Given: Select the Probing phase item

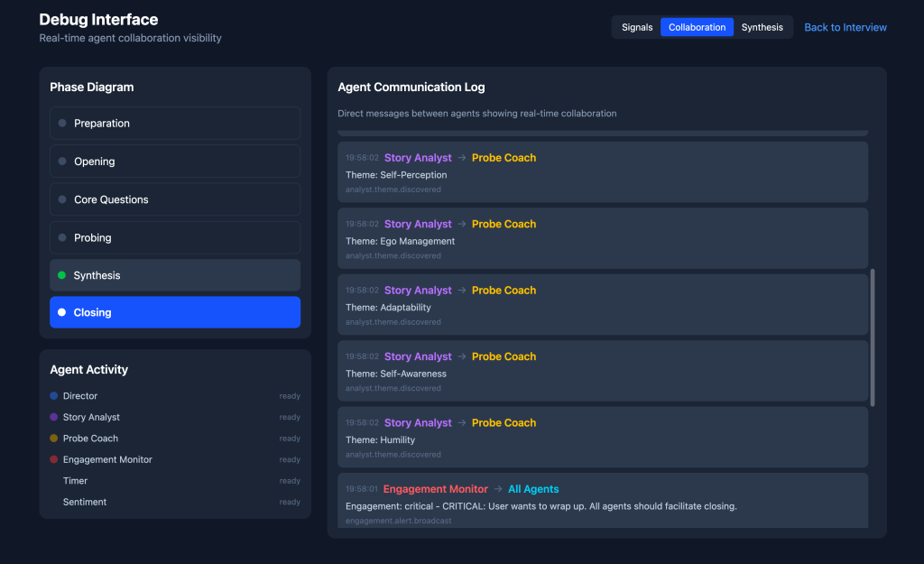Looking at the screenshot, I should tap(175, 238).
